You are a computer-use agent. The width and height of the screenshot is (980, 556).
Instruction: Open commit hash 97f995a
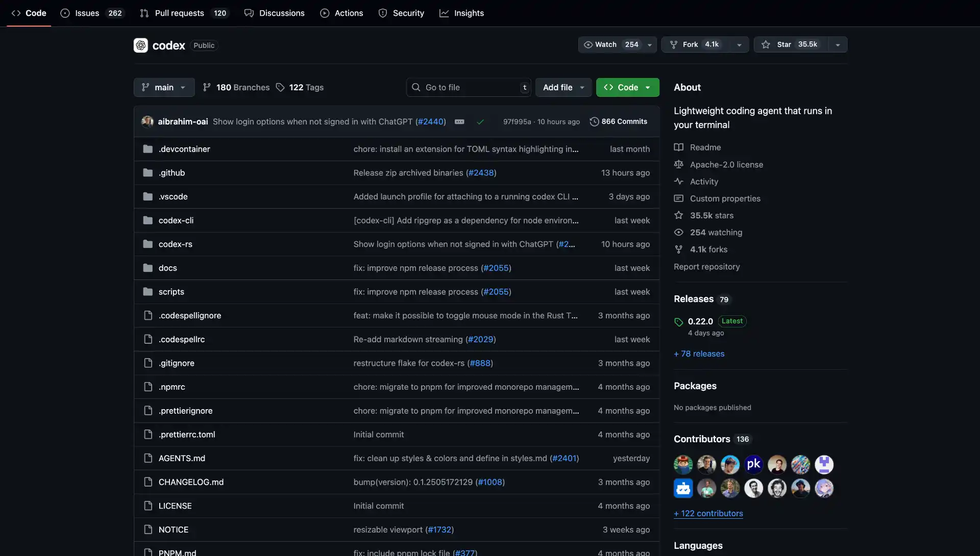[517, 121]
